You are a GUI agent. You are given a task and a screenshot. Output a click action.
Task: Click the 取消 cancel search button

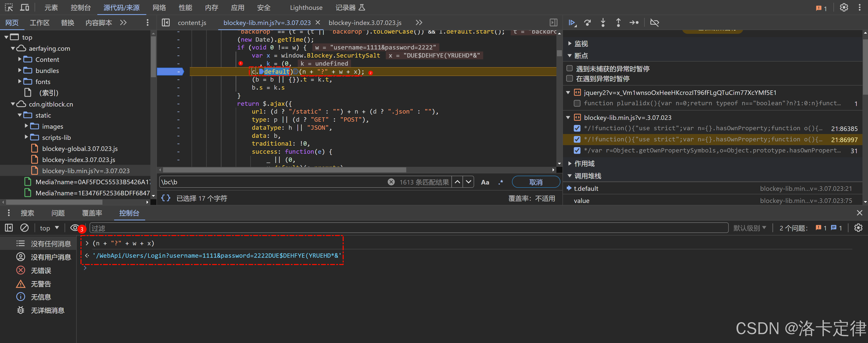point(535,182)
